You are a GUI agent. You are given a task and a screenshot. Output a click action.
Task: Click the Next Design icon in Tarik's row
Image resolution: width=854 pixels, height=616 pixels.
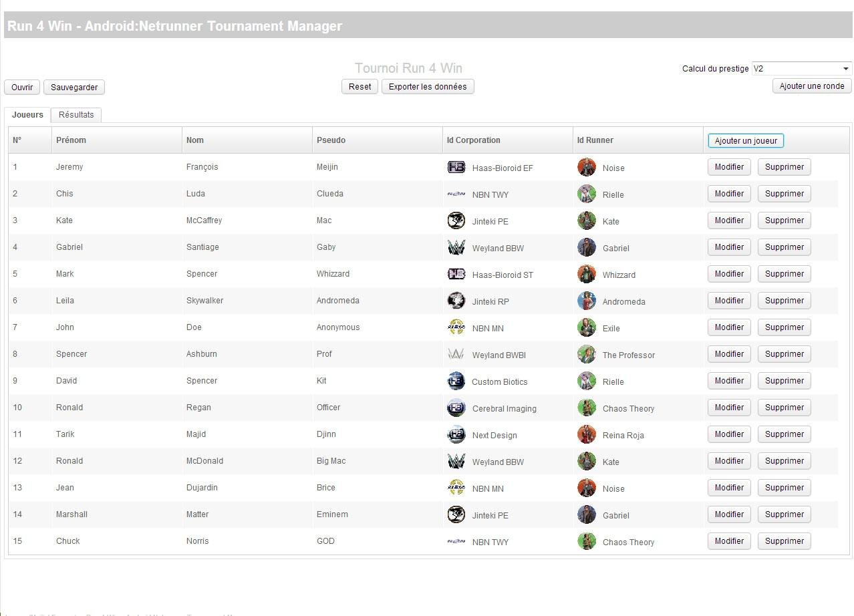pos(455,435)
